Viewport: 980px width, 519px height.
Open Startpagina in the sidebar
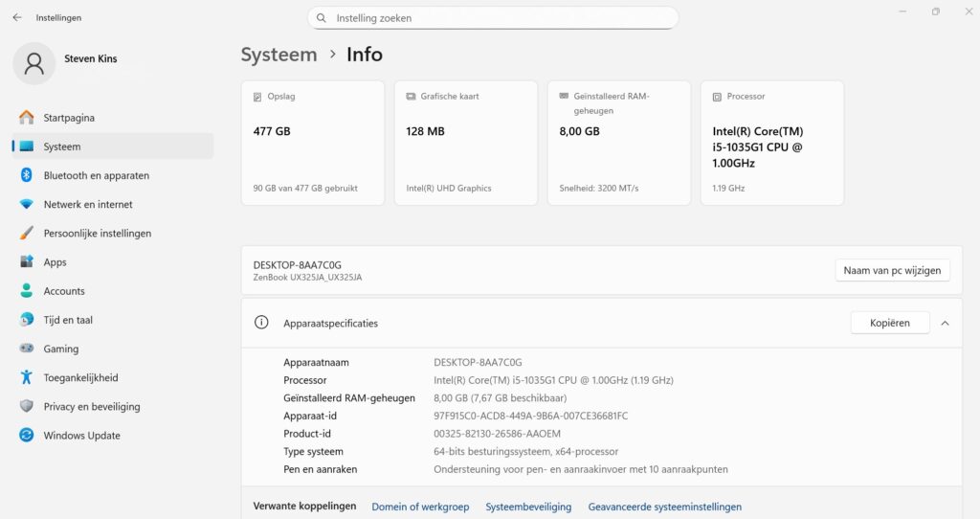click(113, 118)
